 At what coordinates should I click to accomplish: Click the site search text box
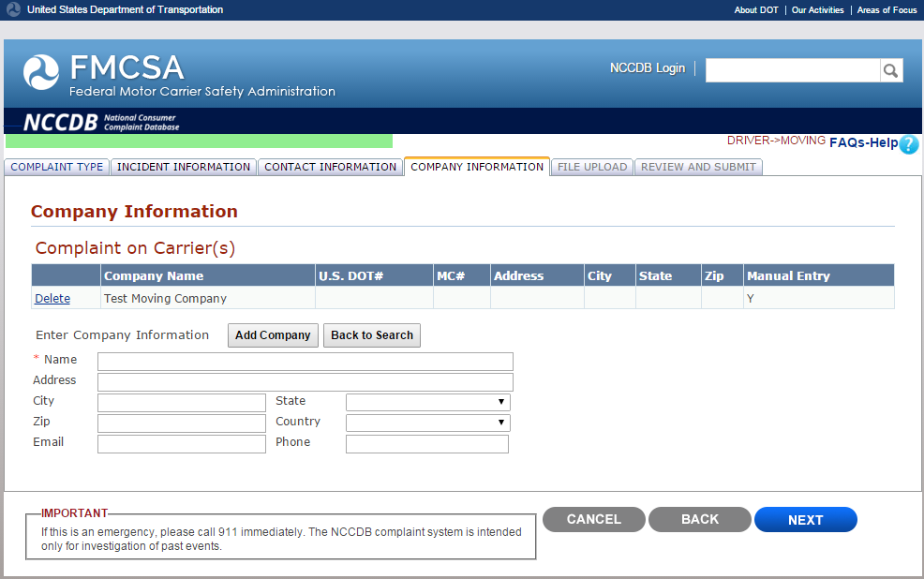tap(793, 70)
